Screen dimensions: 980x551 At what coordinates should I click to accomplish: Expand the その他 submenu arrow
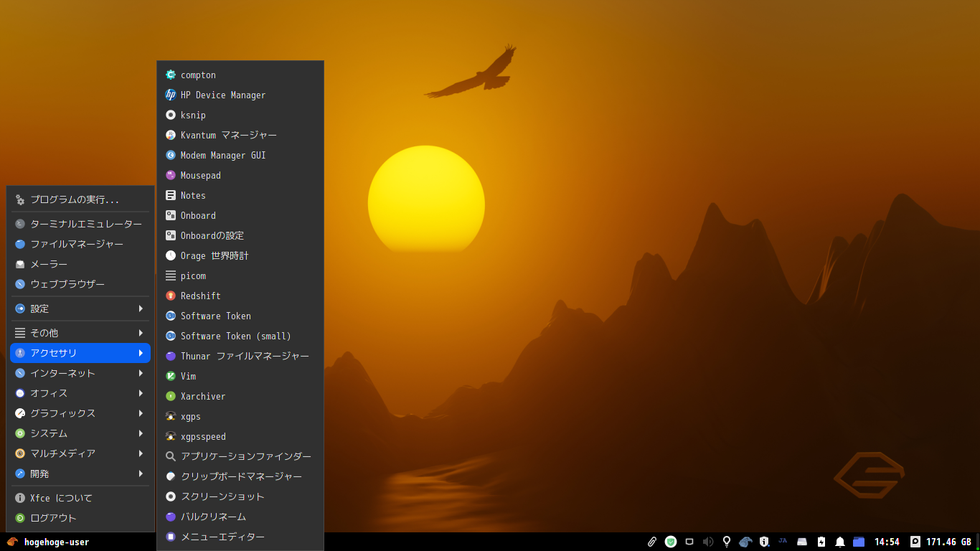(x=141, y=333)
